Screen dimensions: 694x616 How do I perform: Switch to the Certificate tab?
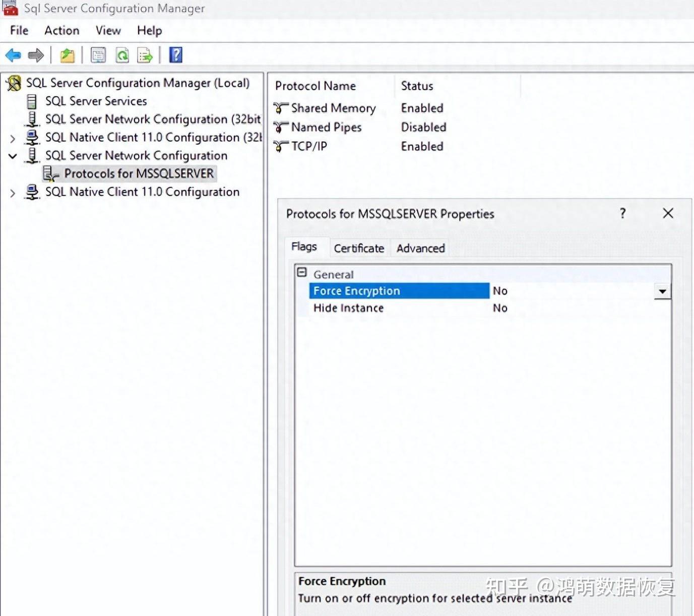coord(358,248)
